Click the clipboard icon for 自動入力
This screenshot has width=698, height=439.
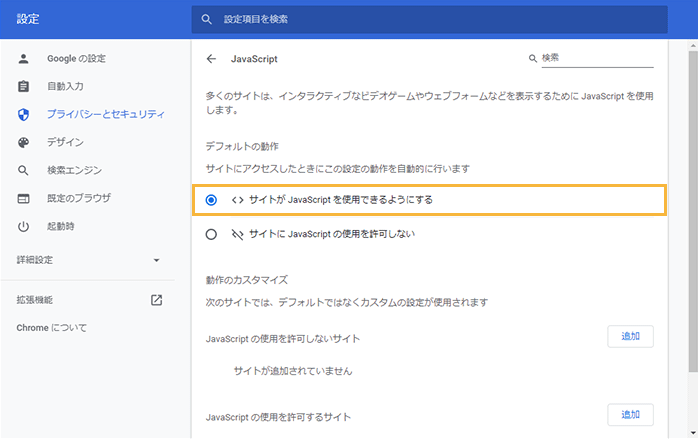point(24,86)
